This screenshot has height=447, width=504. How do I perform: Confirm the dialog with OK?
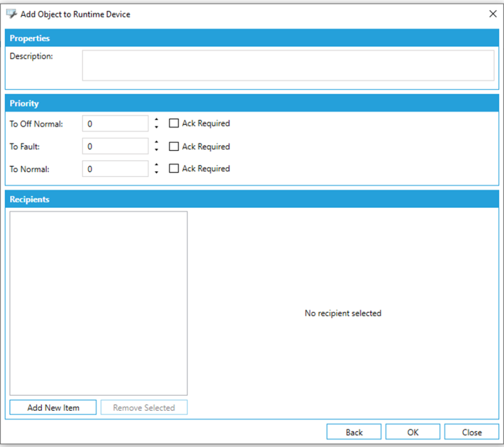coord(413,432)
